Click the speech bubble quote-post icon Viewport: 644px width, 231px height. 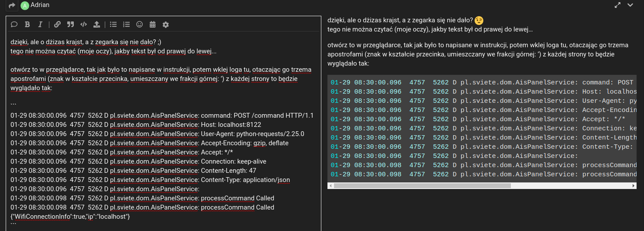(x=14, y=24)
